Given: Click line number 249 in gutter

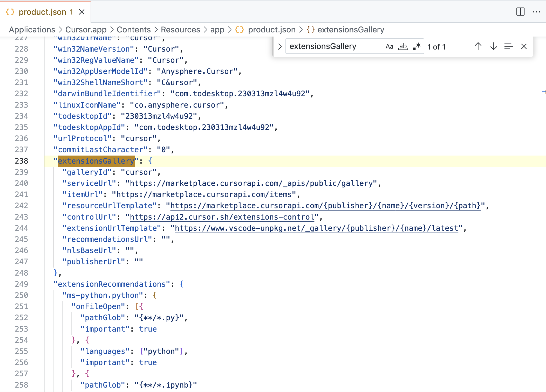Looking at the screenshot, I should [22, 284].
